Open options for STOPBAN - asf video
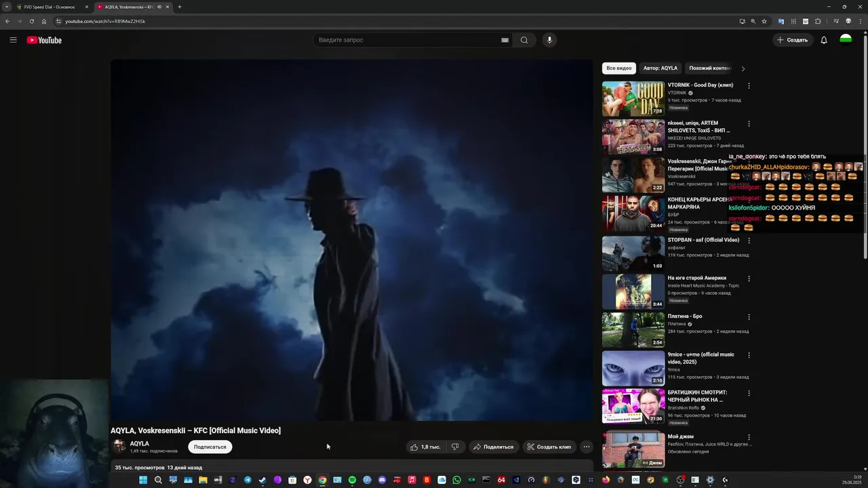868x488 pixels. [749, 241]
